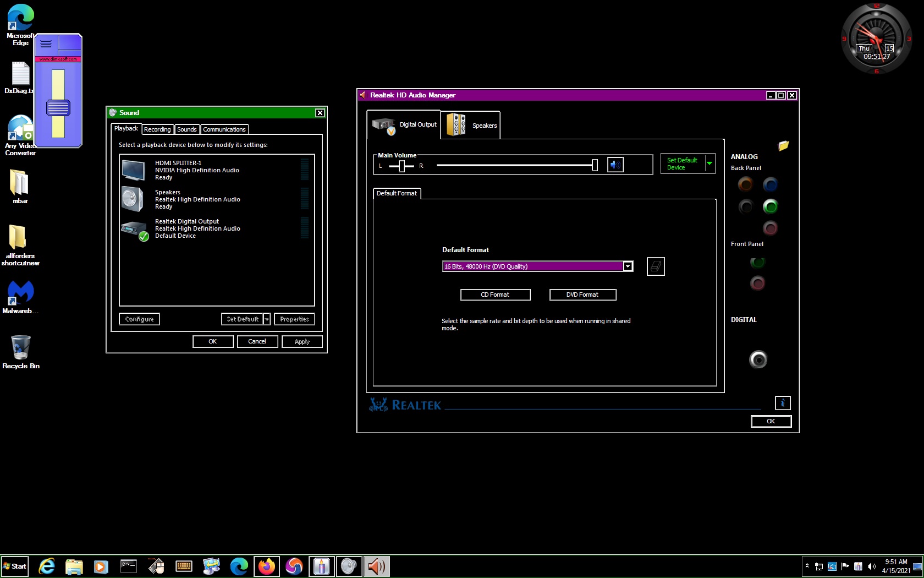Click the Configure button in Sound

click(x=139, y=319)
